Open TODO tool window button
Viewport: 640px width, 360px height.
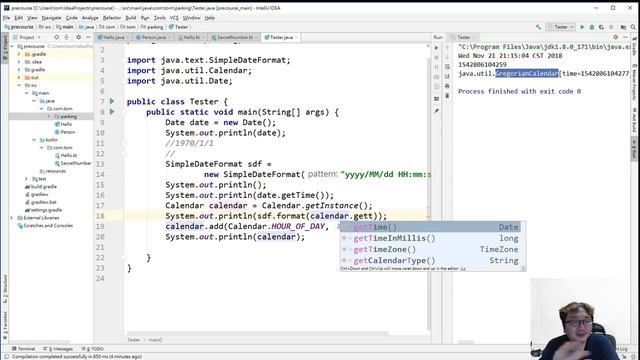click(92, 349)
